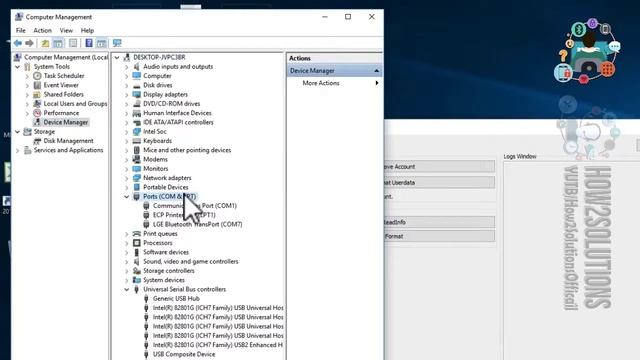Select Intel(R) 82801G USB2 Enhanced Host entry
640x360 pixels.
click(218, 345)
